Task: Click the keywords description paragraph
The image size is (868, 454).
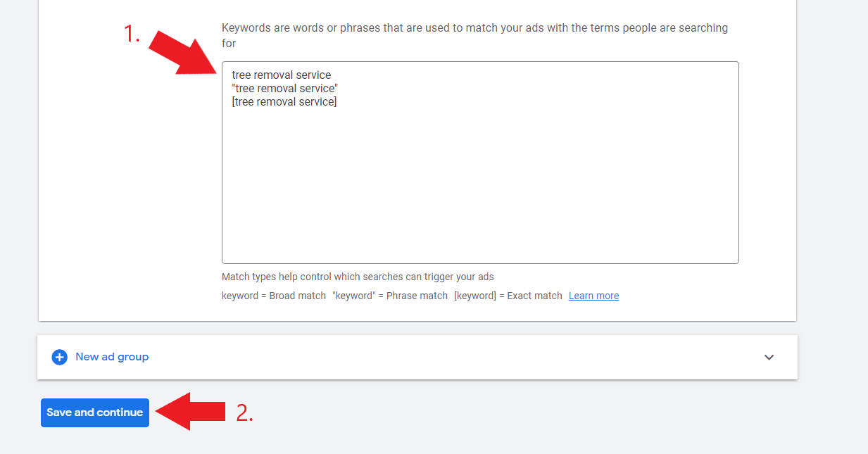Action: (x=474, y=35)
